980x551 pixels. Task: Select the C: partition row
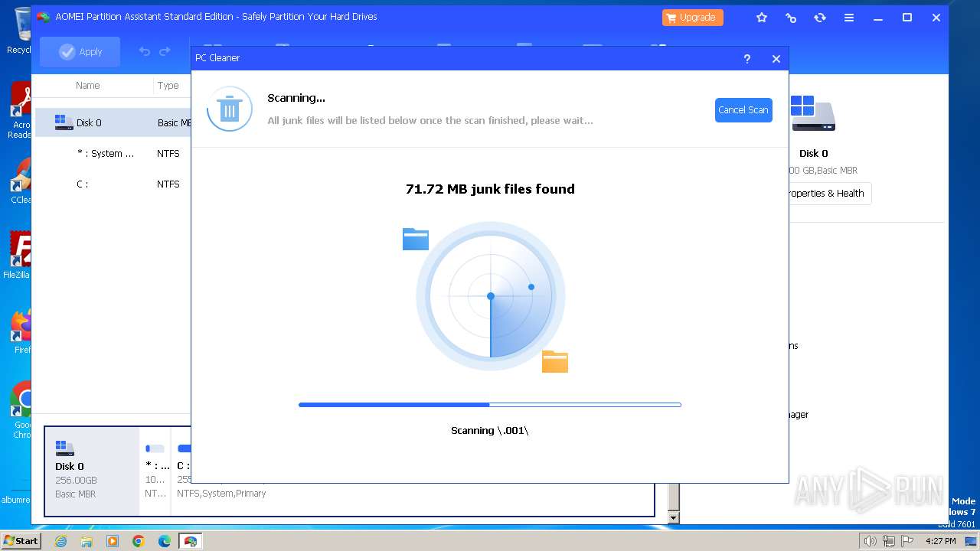pos(113,184)
